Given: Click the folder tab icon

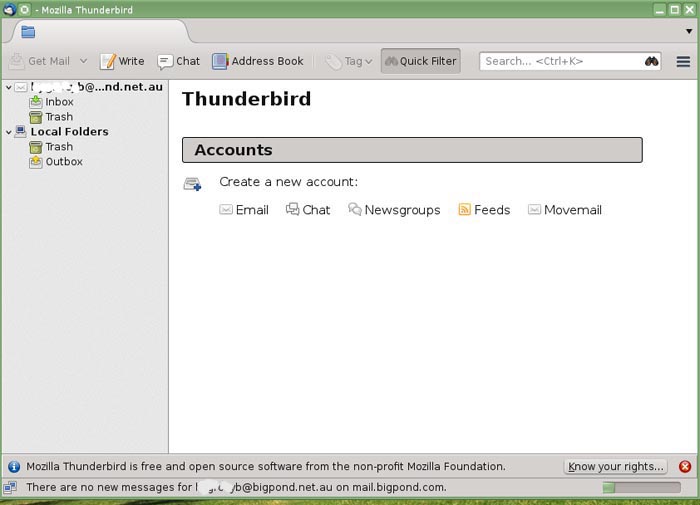Looking at the screenshot, I should 28,32.
